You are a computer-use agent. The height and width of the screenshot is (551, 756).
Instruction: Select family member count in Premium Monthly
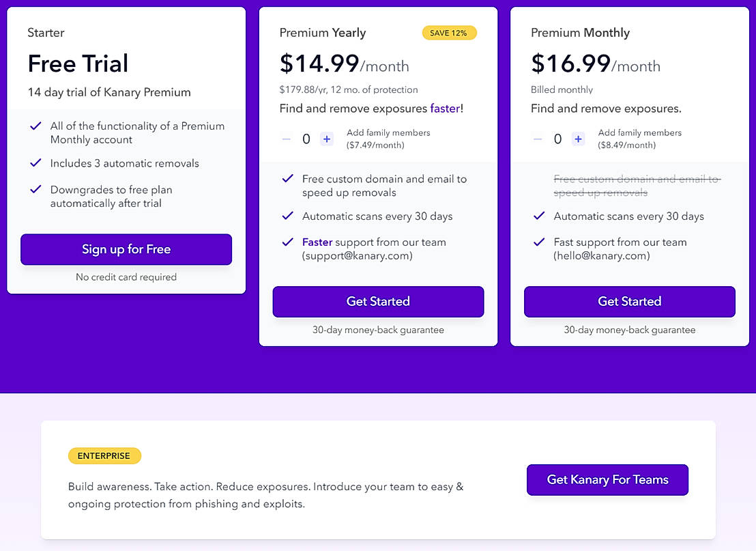pos(557,139)
